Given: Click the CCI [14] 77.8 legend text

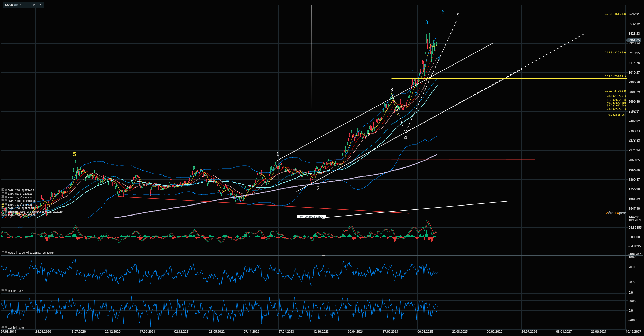Looking at the screenshot, I should click(16, 328).
